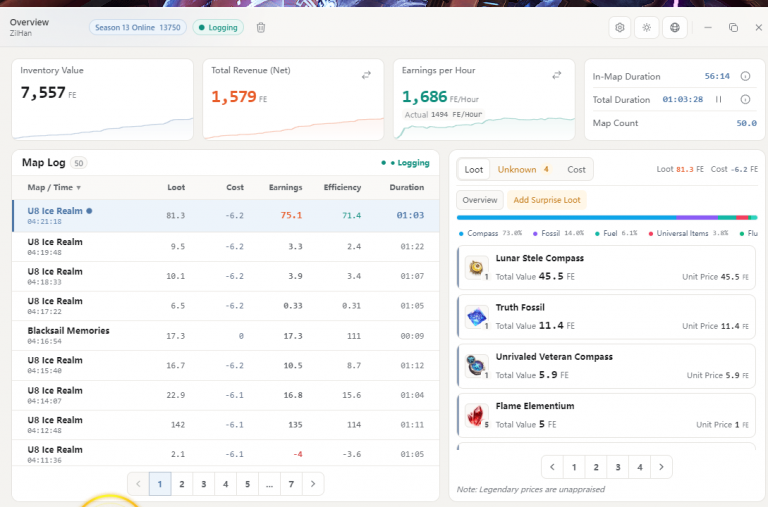
Task: Swap Total Revenue display mode icon
Action: tap(366, 75)
